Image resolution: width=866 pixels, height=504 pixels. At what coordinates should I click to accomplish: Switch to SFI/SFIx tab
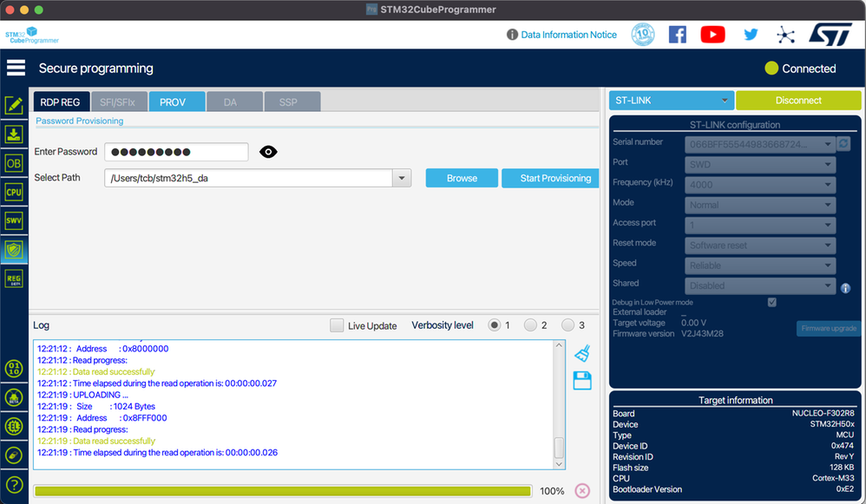(118, 102)
